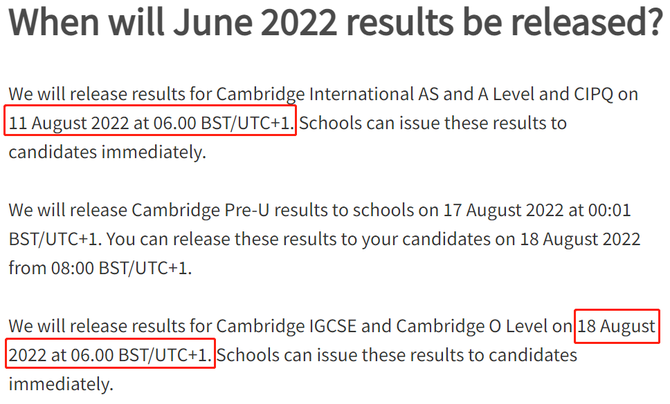The width and height of the screenshot is (670, 404).
Task: Click the text 'from 08:00 BST/UTC+1.'
Action: (100, 268)
